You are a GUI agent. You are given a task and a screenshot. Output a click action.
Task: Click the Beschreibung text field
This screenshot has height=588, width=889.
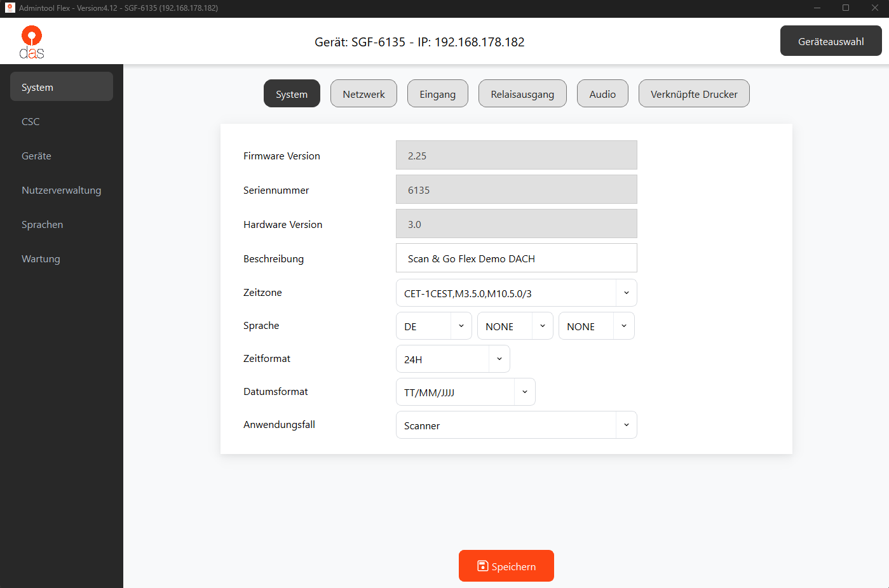[x=516, y=258]
